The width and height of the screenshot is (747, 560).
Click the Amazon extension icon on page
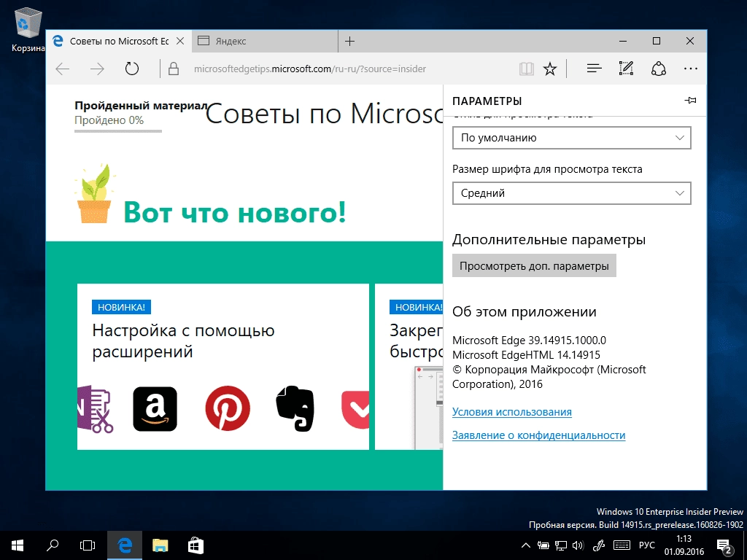155,409
